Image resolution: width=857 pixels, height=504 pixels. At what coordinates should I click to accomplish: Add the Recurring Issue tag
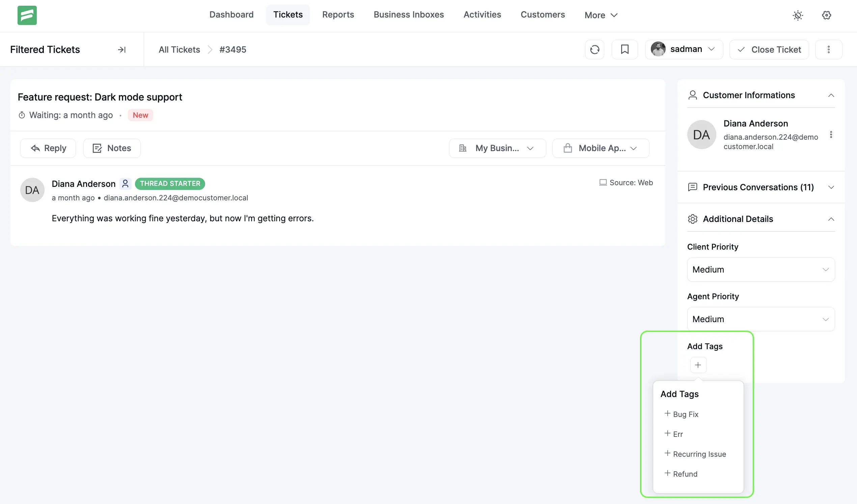695,454
